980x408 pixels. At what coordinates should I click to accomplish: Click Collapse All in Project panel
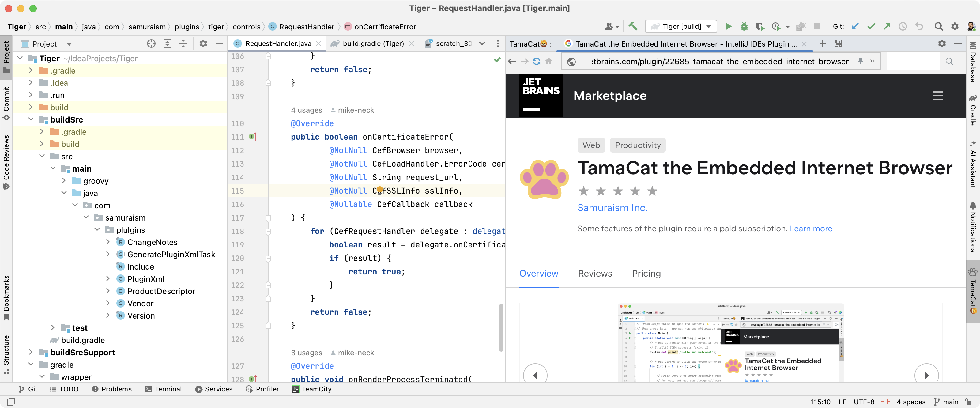[183, 44]
